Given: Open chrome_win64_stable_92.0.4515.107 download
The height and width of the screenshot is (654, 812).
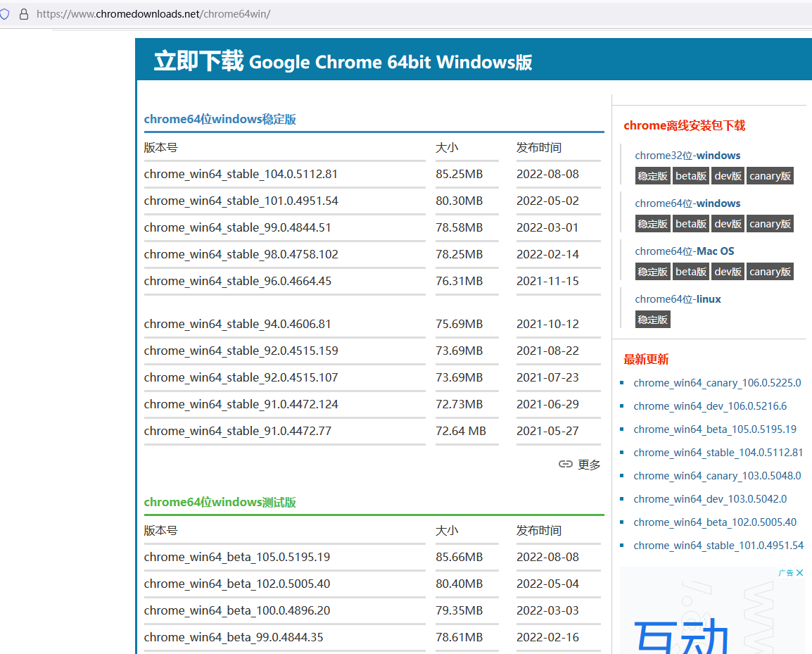Looking at the screenshot, I should pos(241,378).
